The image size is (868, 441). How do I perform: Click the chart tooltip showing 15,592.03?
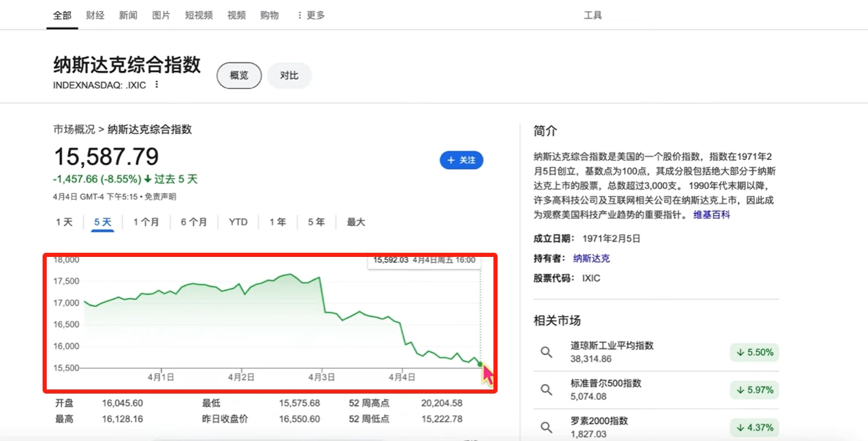pyautogui.click(x=424, y=260)
